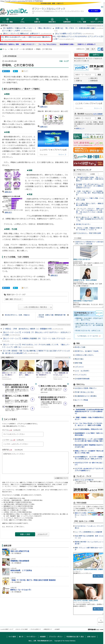The image size is (105, 644).
Task: Click 検索のヒント link under drug search
Action: [80, 129]
